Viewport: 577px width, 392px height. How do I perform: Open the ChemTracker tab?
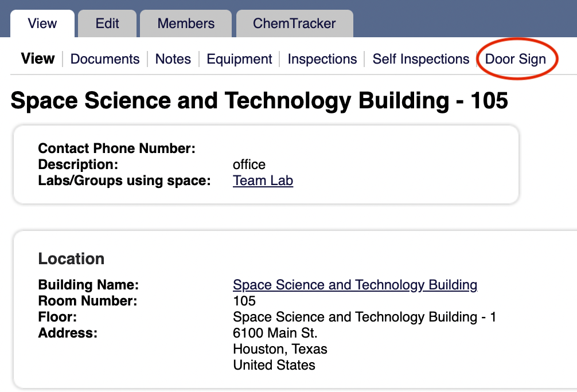tap(294, 23)
